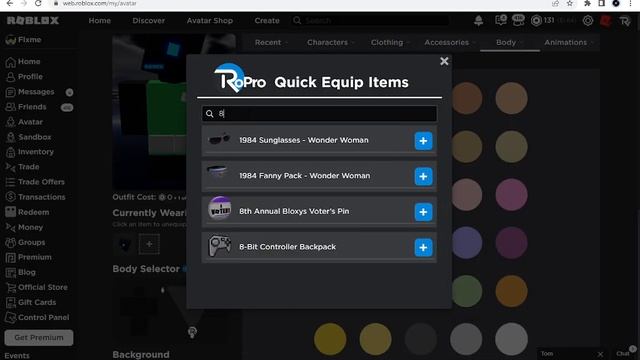Open Blog in the sidebar
The image size is (640, 360).
(21, 272)
